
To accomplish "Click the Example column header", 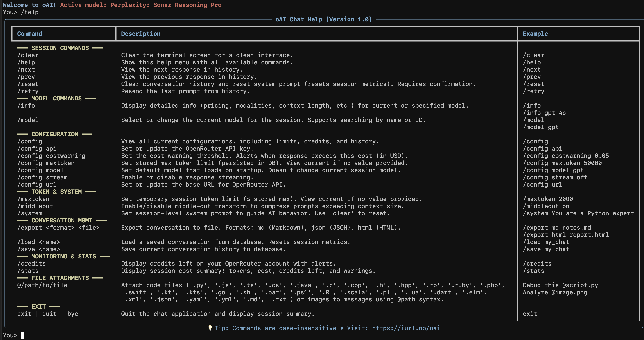I will [535, 34].
